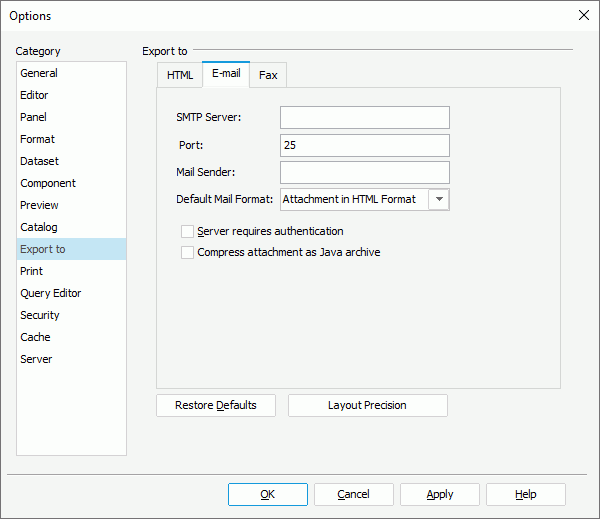This screenshot has height=519, width=600.
Task: Open the Print category
Action: (x=71, y=271)
